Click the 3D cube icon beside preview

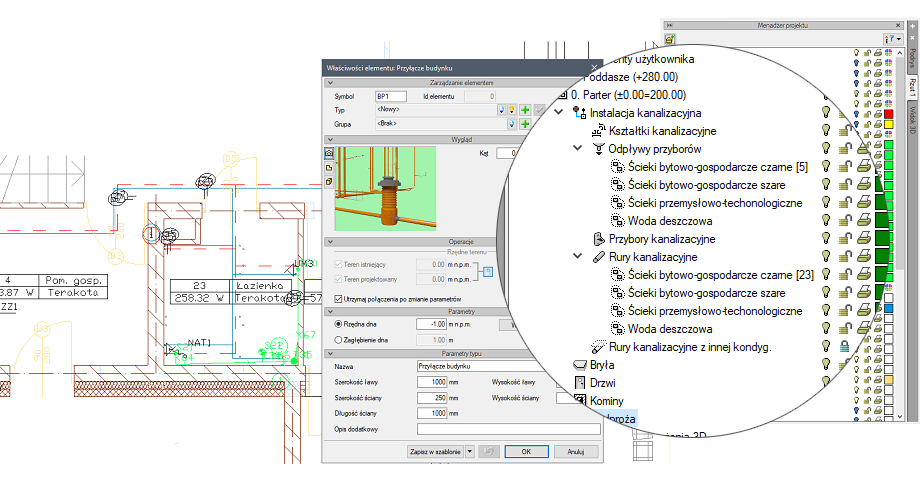pyautogui.click(x=329, y=182)
